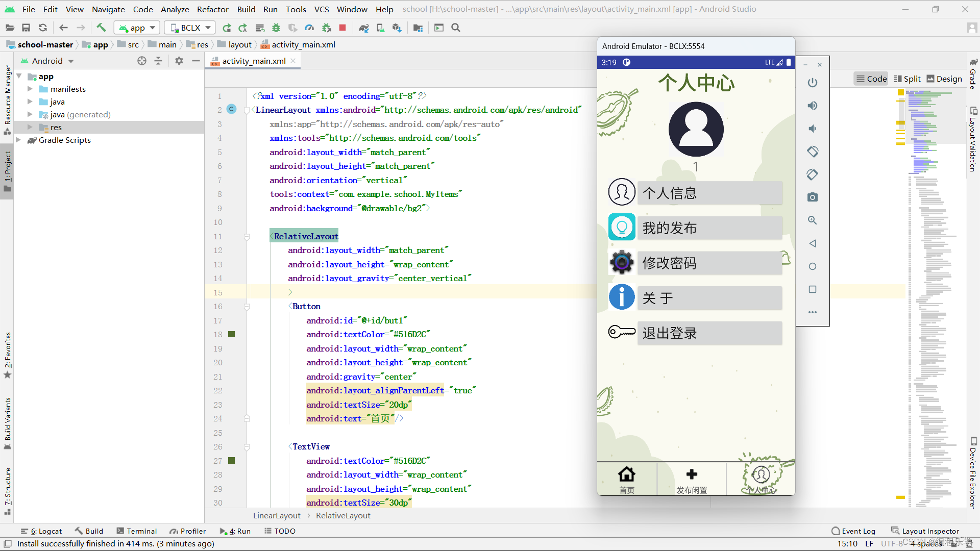Click the green color swatch on line 18
The height and width of the screenshot is (551, 980).
pyautogui.click(x=231, y=334)
